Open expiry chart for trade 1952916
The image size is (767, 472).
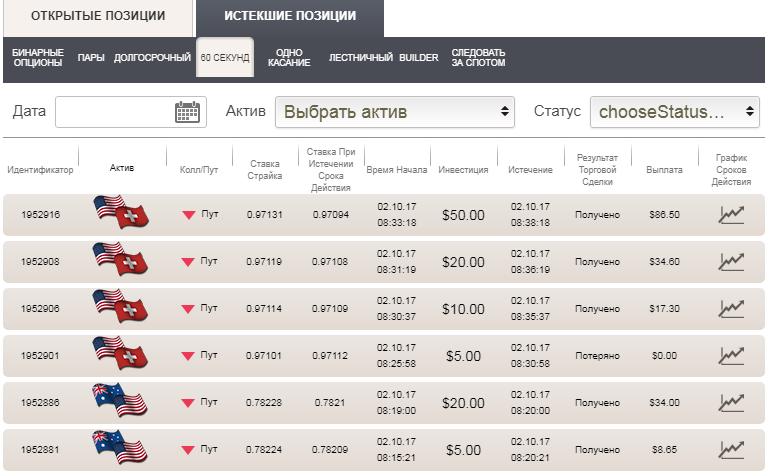pos(731,215)
